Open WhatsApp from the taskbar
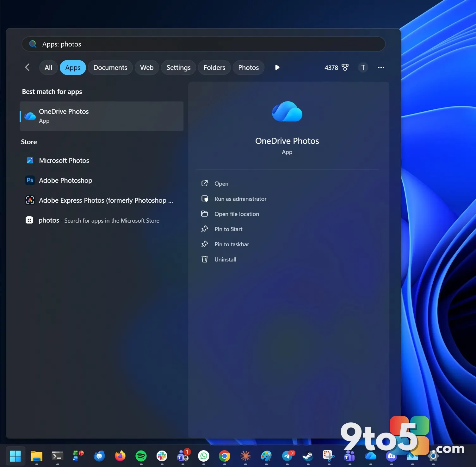This screenshot has height=467, width=476. pyautogui.click(x=204, y=456)
